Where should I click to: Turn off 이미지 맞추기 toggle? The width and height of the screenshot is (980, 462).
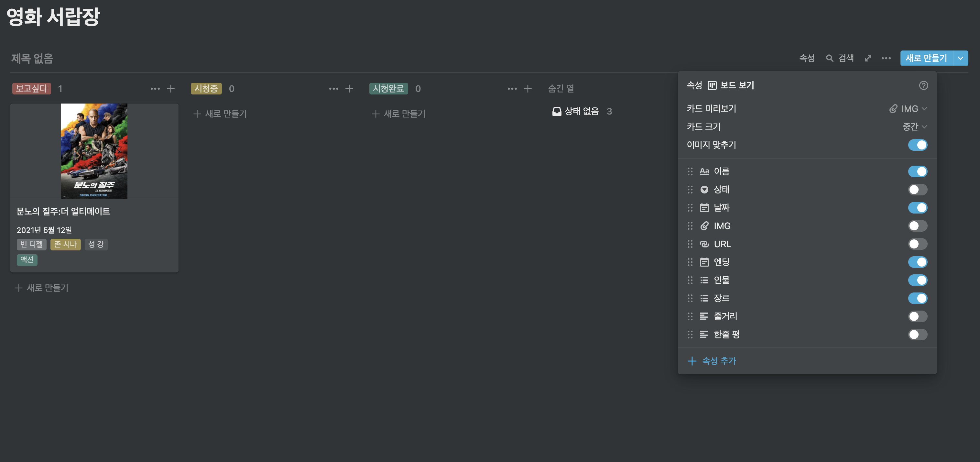pos(917,145)
